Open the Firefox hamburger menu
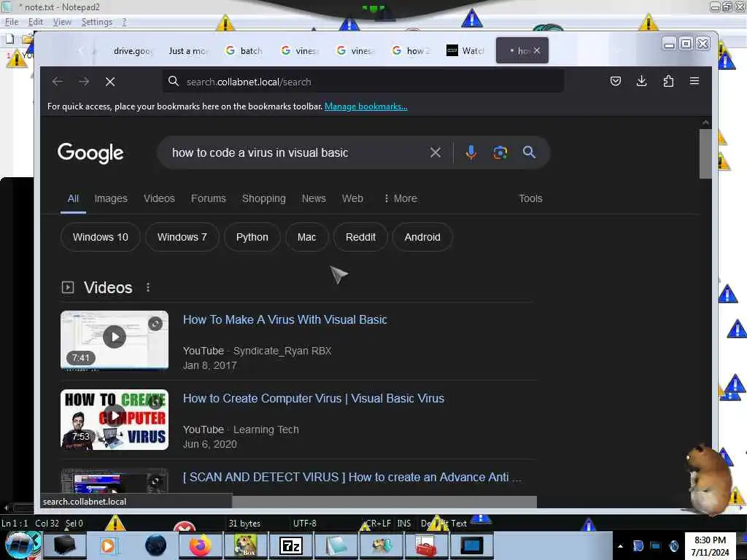Image resolution: width=747 pixels, height=560 pixels. 694,81
